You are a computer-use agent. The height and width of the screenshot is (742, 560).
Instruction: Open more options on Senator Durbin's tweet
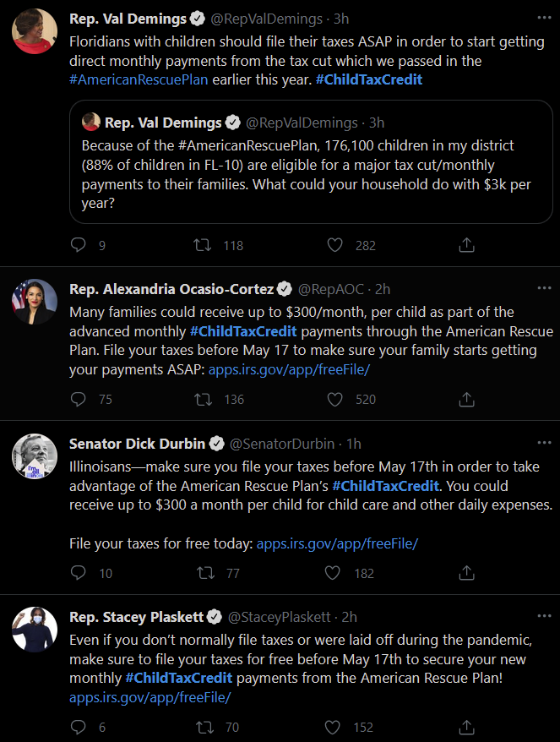click(x=545, y=443)
